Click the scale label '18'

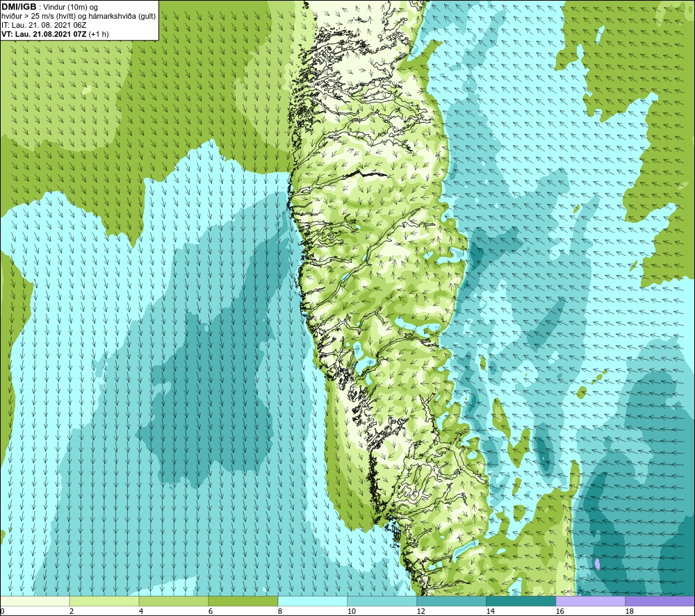(628, 612)
